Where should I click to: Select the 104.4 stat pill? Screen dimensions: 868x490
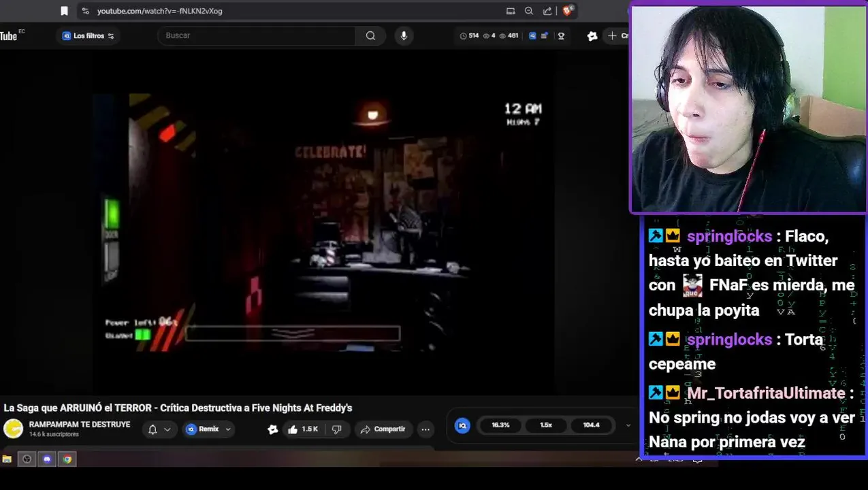[591, 425]
